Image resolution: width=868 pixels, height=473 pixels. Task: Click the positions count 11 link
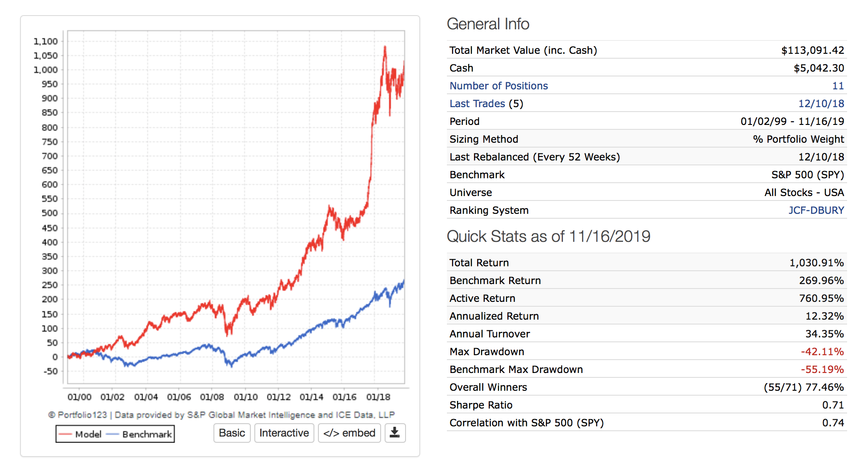click(838, 86)
